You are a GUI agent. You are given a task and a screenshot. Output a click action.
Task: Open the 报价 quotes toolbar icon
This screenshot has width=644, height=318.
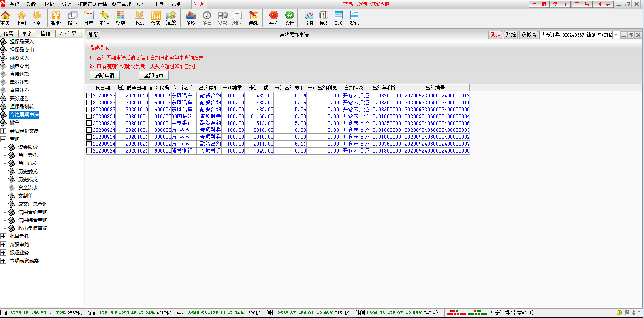click(x=56, y=18)
